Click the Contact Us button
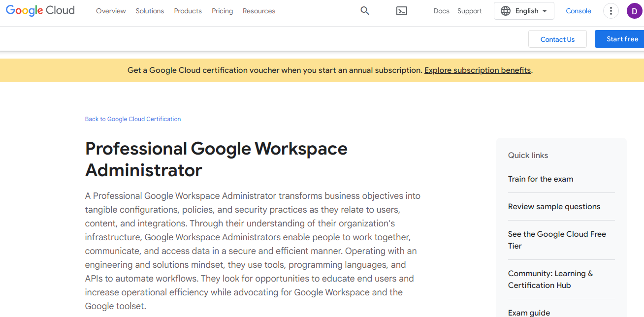Screen dimensions: 644x317 pos(557,39)
